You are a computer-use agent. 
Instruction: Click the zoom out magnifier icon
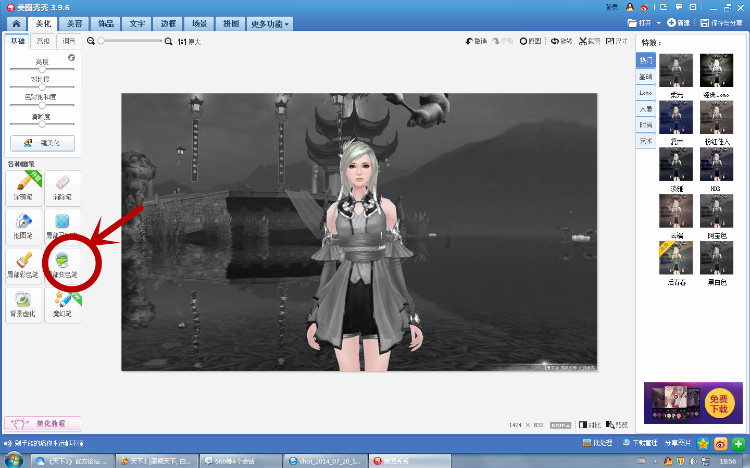click(90, 41)
